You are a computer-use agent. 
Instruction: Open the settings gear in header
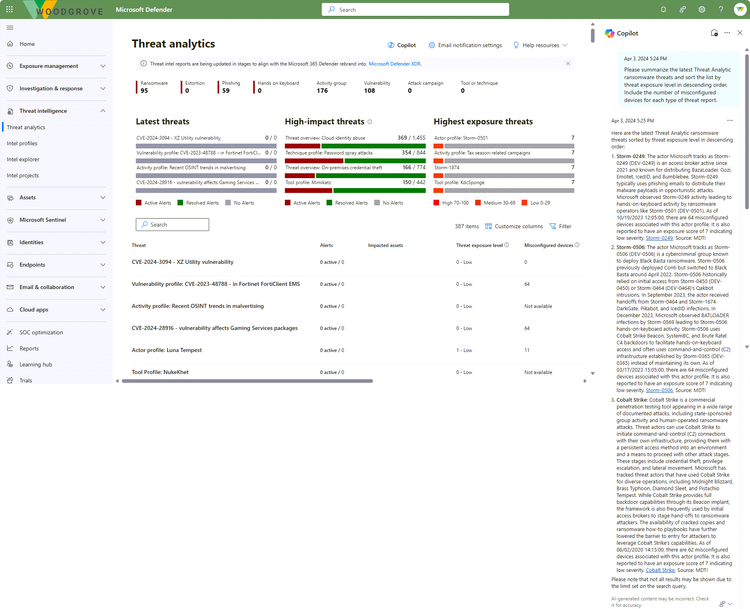[702, 10]
